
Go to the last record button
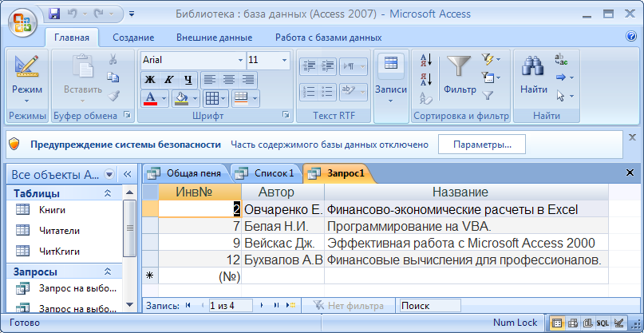[276, 306]
